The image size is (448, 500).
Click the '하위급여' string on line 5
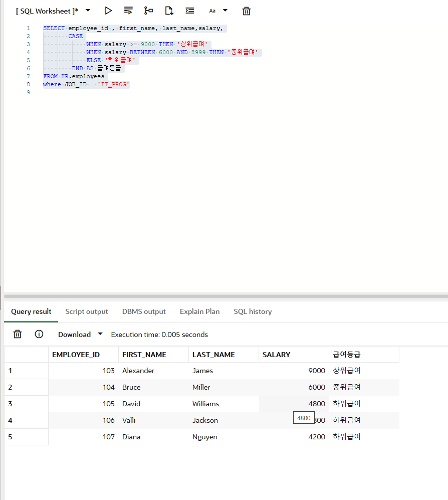(120, 60)
